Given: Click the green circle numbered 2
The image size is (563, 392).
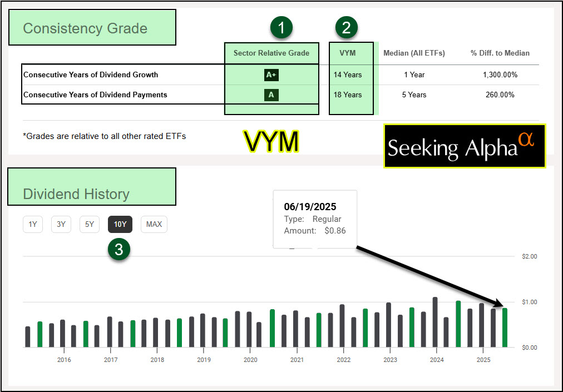Looking at the screenshot, I should pyautogui.click(x=346, y=28).
